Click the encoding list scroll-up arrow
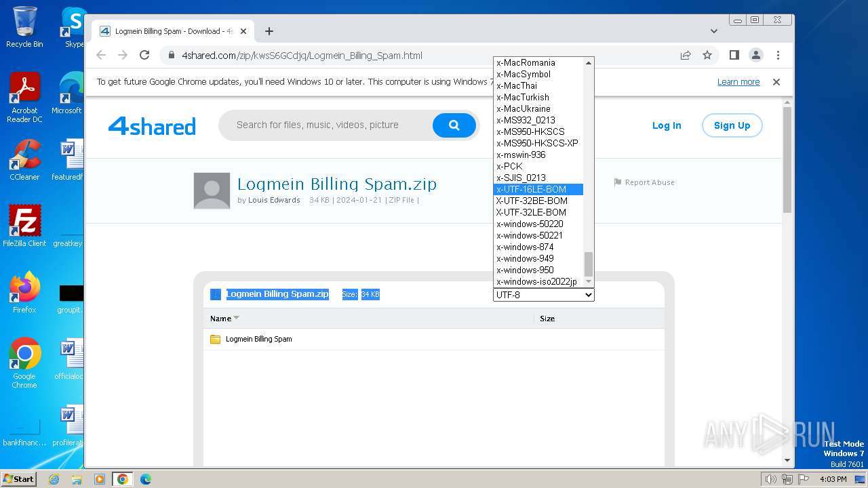 coord(589,62)
